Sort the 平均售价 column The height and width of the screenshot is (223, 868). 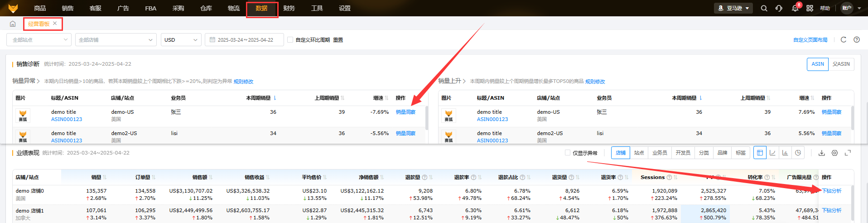[325, 177]
